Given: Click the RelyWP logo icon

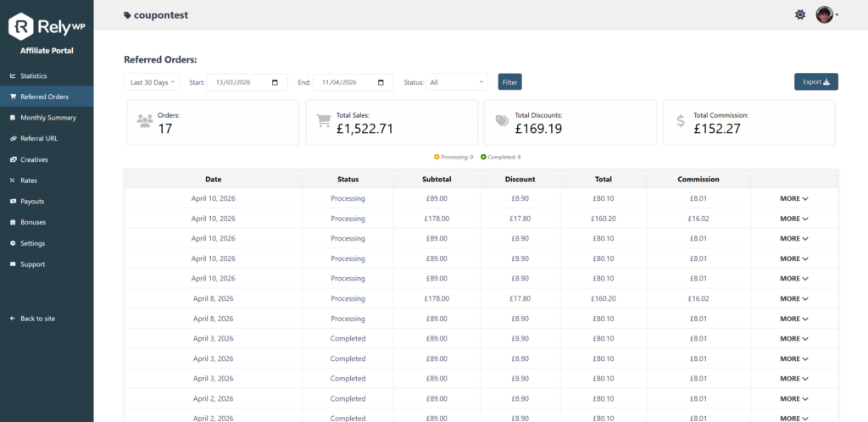Looking at the screenshot, I should 21,27.
